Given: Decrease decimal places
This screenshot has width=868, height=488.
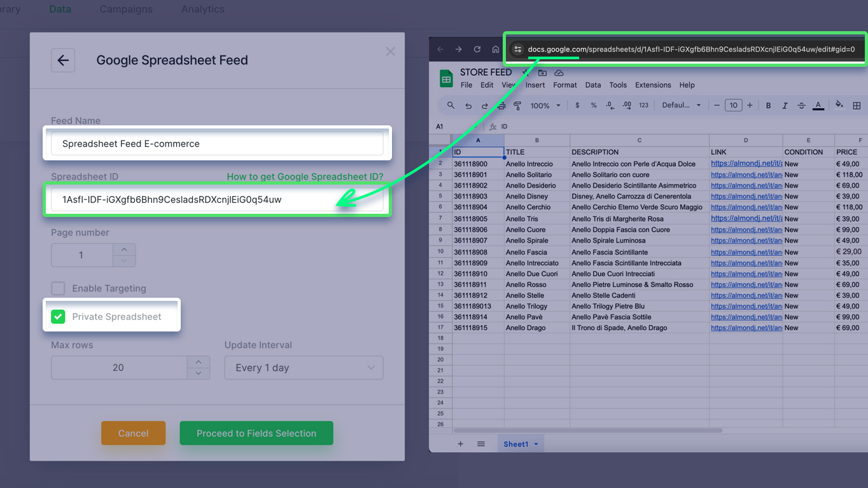Looking at the screenshot, I should point(610,106).
